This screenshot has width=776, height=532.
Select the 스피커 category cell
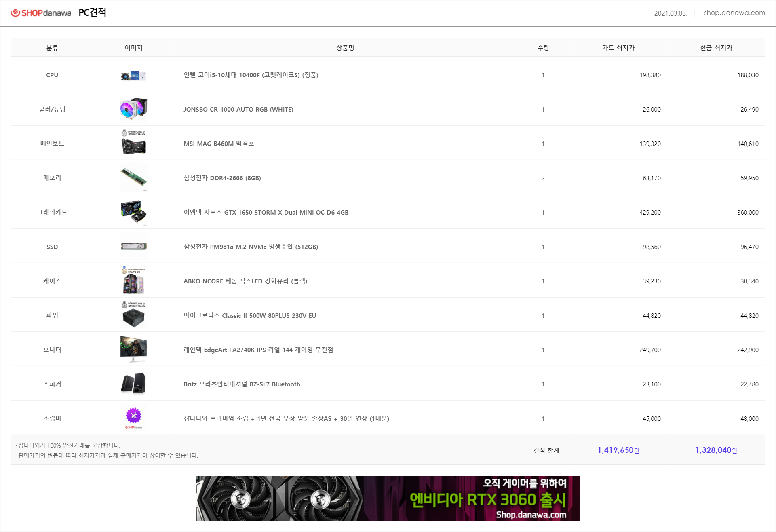52,384
